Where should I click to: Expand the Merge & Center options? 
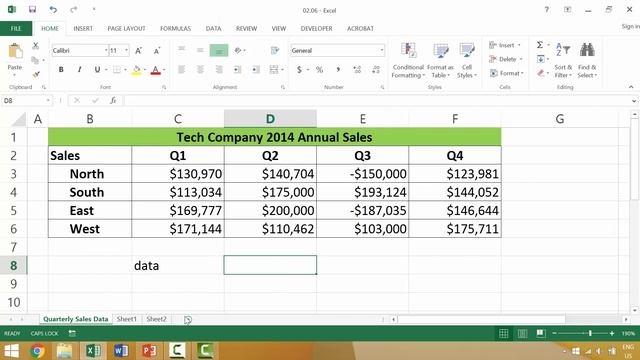coord(282,70)
